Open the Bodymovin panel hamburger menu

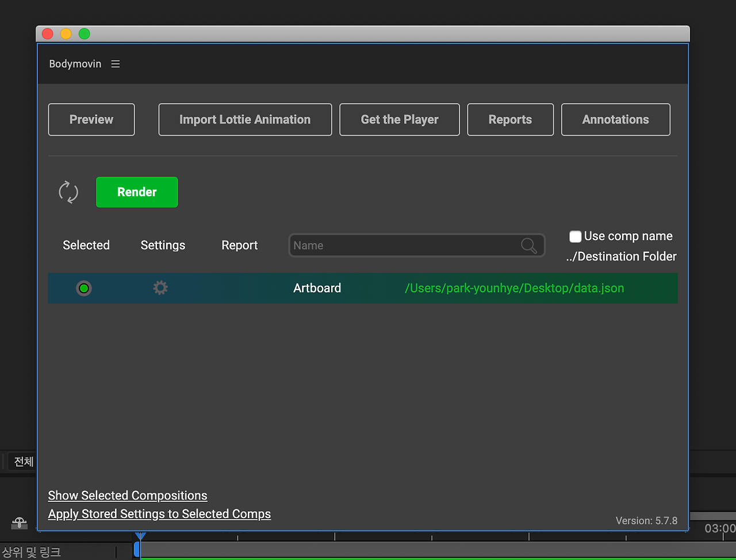tap(116, 64)
